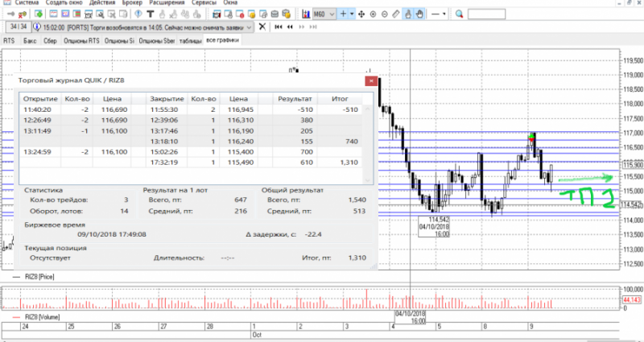
Task: Click the table search magnifier window icon
Action: 100,14
